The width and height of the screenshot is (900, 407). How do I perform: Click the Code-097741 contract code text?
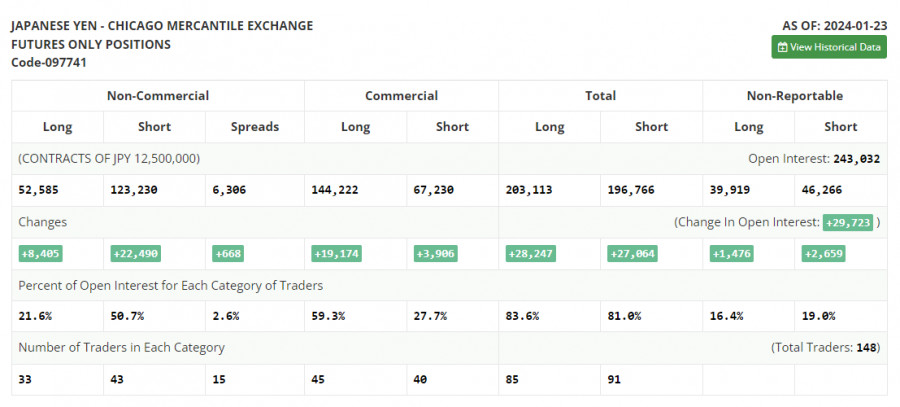(49, 62)
